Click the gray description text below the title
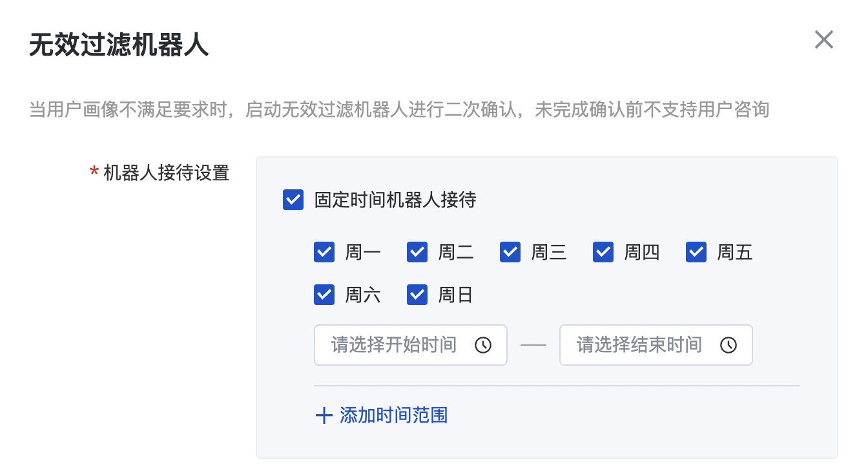This screenshot has height=473, width=868. (399, 109)
